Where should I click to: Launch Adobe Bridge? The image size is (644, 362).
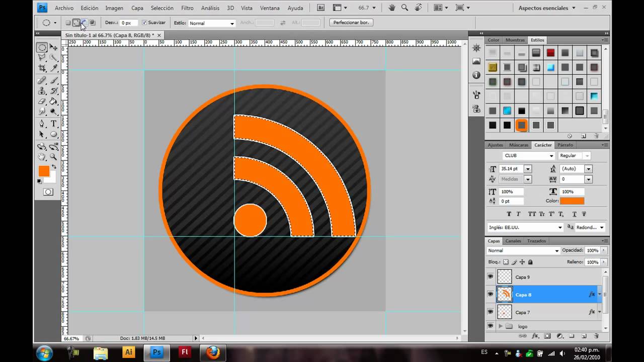(321, 8)
